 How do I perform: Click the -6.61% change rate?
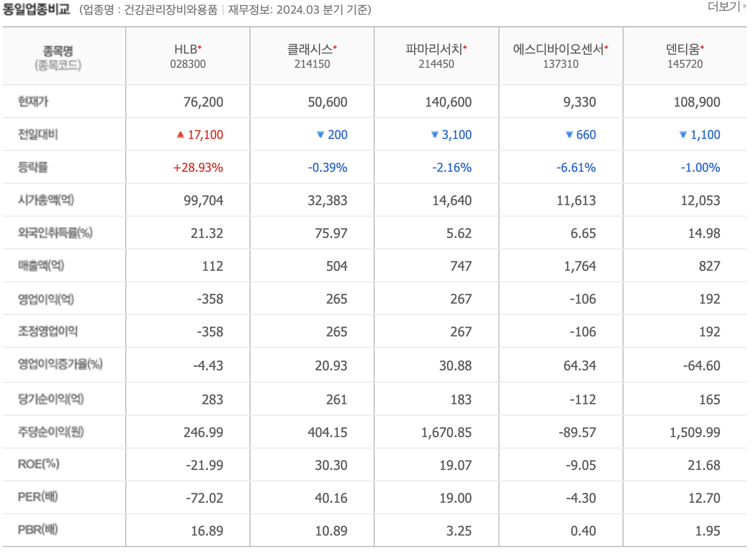click(x=576, y=168)
